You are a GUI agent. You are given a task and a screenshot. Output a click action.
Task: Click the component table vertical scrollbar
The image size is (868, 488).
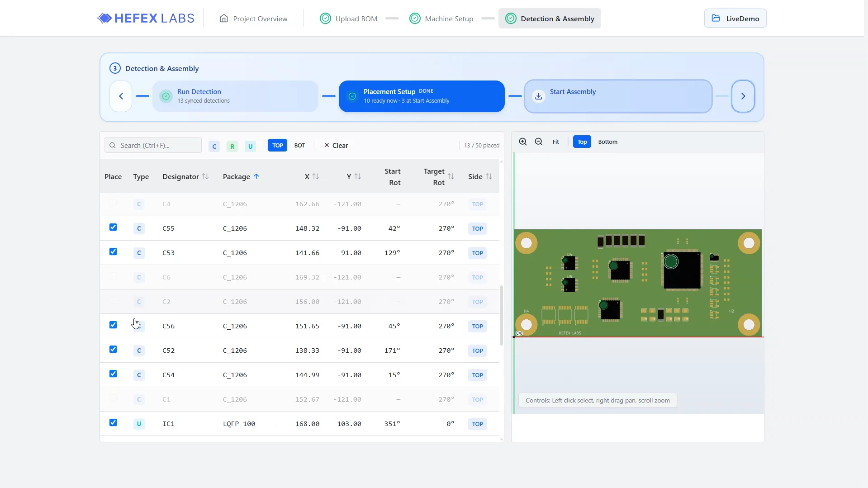click(502, 315)
